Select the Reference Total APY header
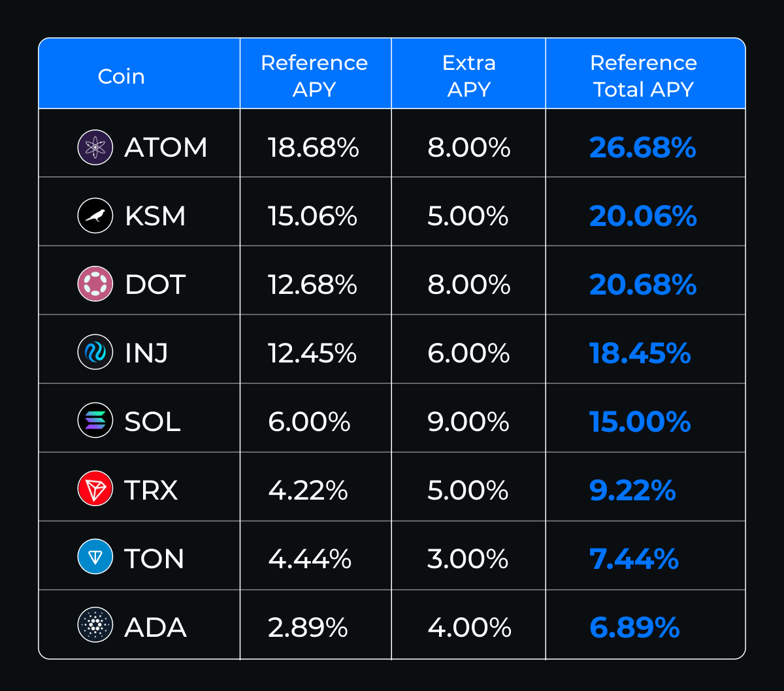784x691 pixels. [x=644, y=76]
